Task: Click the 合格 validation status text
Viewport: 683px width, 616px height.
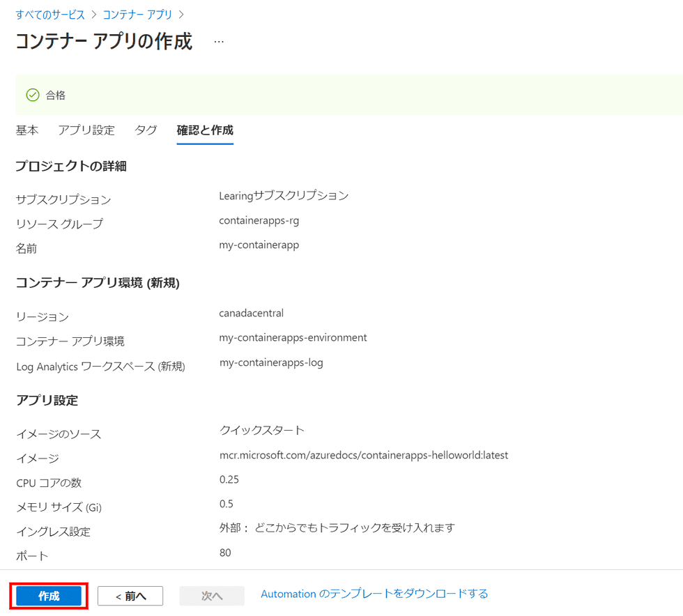Action: coord(55,95)
